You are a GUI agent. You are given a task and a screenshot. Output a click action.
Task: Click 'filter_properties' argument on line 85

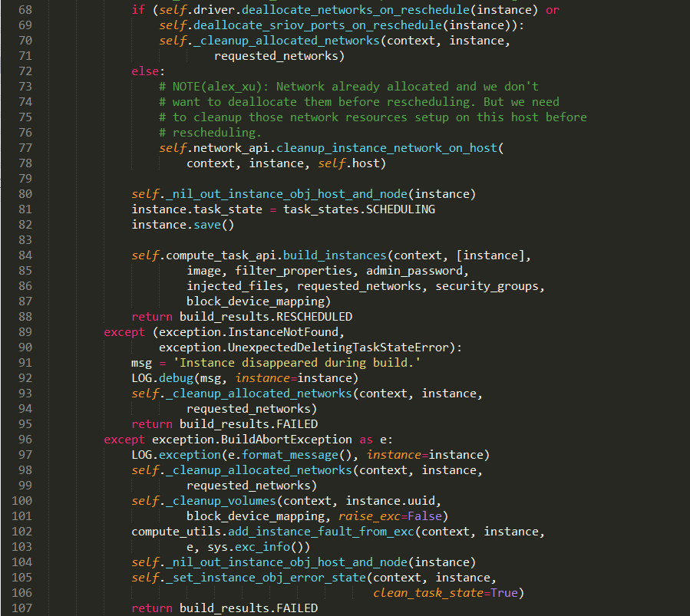[293, 271]
